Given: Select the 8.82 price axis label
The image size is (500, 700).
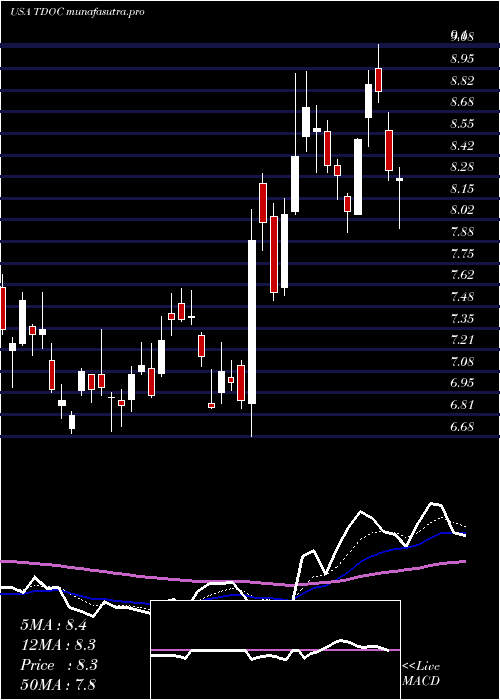Looking at the screenshot, I should tap(462, 81).
